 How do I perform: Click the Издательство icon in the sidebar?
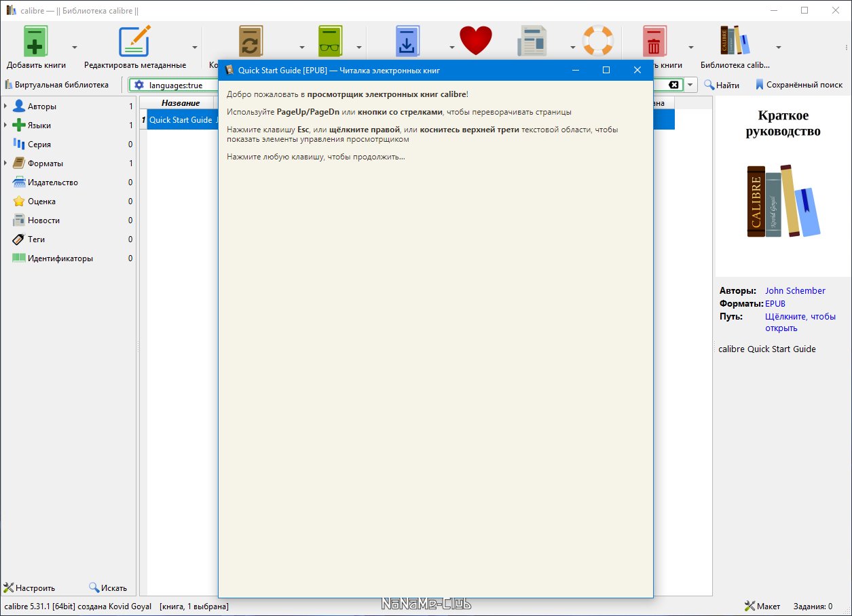coord(18,182)
